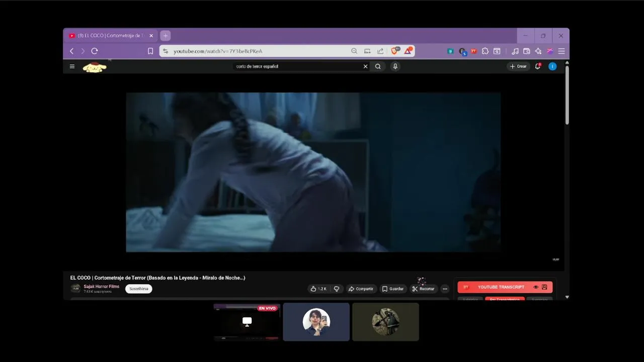
Task: Open the sidebar search panel icon
Action: pos(497,51)
